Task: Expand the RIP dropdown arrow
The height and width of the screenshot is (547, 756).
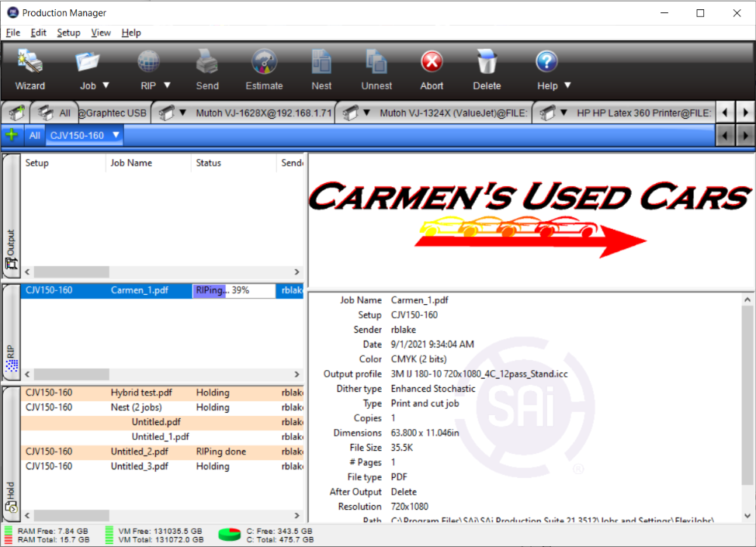Action: click(167, 86)
